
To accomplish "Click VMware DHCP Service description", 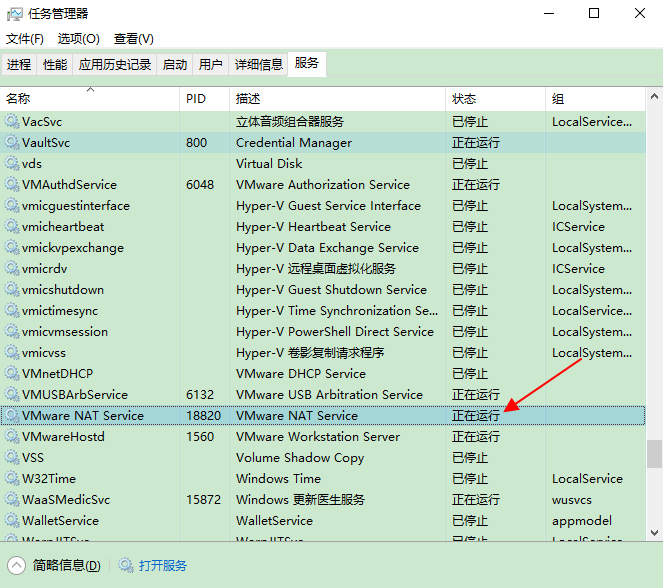I will tap(301, 374).
